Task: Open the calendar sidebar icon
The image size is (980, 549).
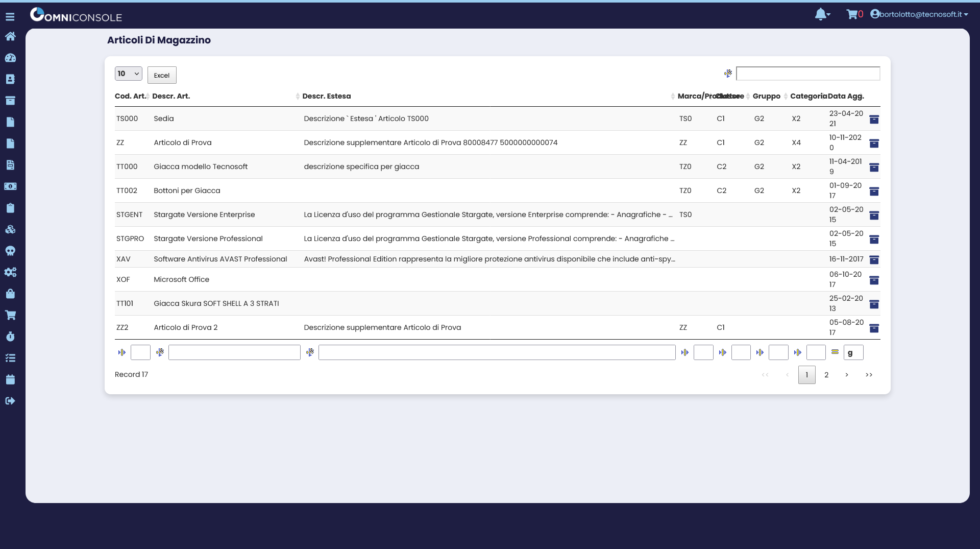Action: click(10, 379)
